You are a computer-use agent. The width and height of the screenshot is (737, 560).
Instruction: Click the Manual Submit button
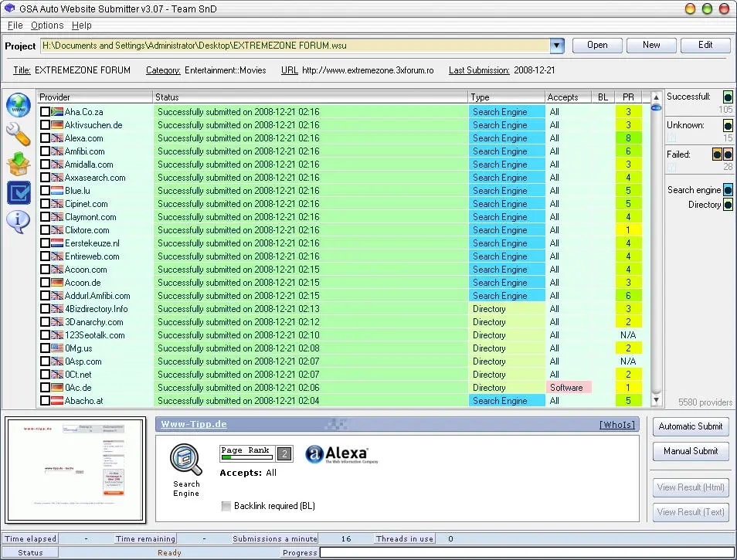point(691,451)
